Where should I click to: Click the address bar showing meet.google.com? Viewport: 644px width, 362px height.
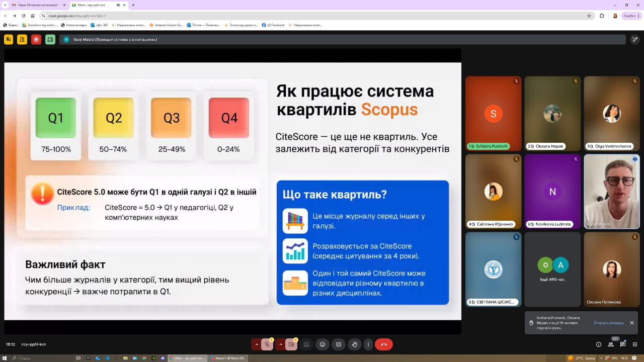(317, 16)
